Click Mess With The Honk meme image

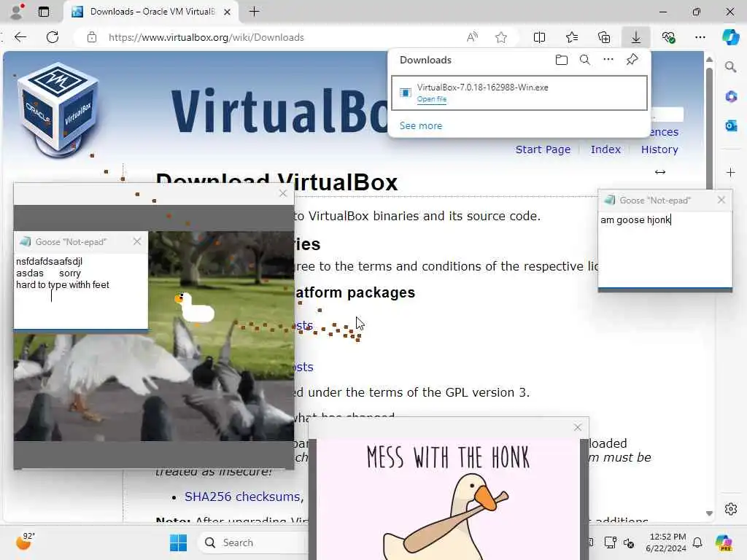click(x=448, y=499)
